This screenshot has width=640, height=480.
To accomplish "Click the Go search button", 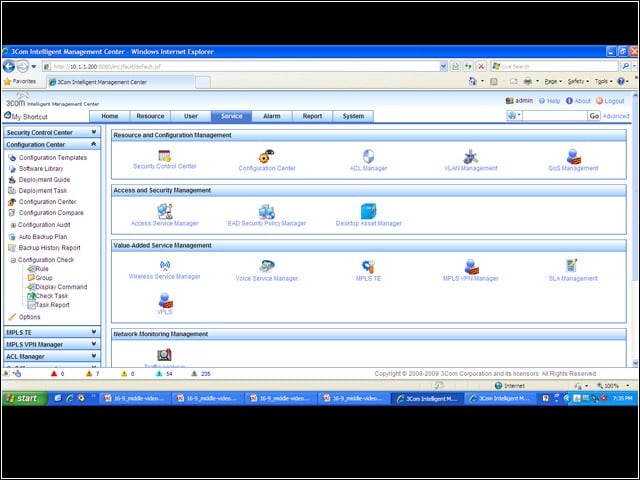I will click(594, 116).
